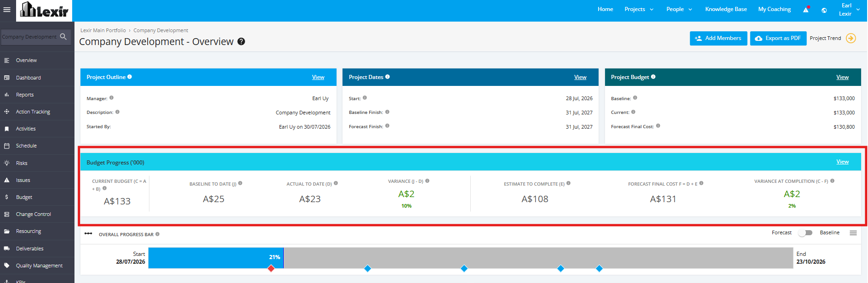Click the Issues warning sidebar icon
The width and height of the screenshot is (868, 283).
(7, 180)
